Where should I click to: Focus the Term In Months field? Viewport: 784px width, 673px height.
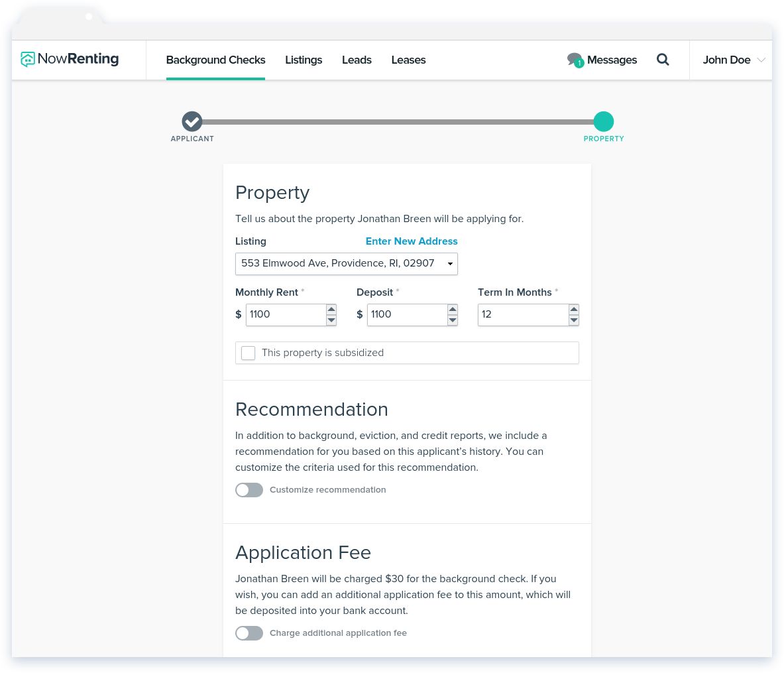[523, 315]
